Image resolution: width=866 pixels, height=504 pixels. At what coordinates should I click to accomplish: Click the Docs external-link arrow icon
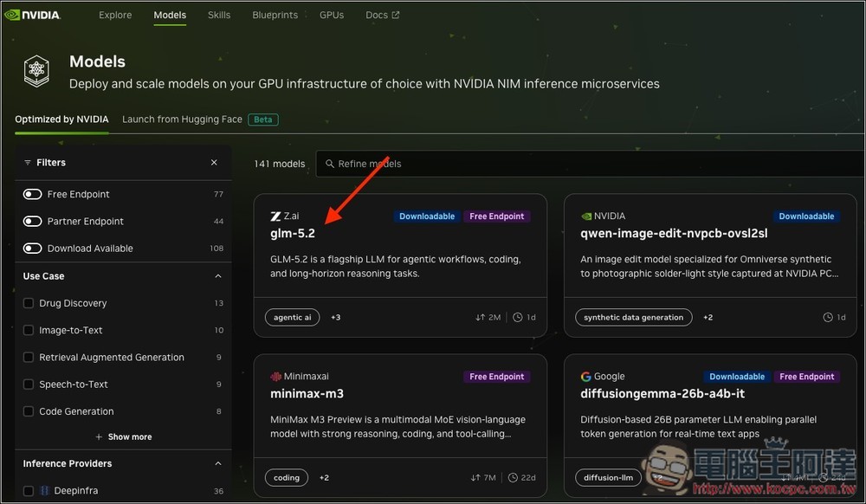[396, 15]
